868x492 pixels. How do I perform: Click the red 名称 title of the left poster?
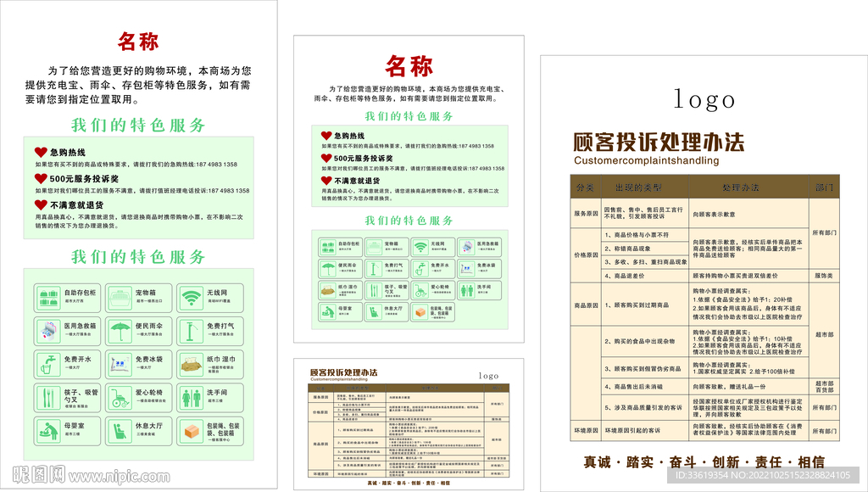pos(138,42)
